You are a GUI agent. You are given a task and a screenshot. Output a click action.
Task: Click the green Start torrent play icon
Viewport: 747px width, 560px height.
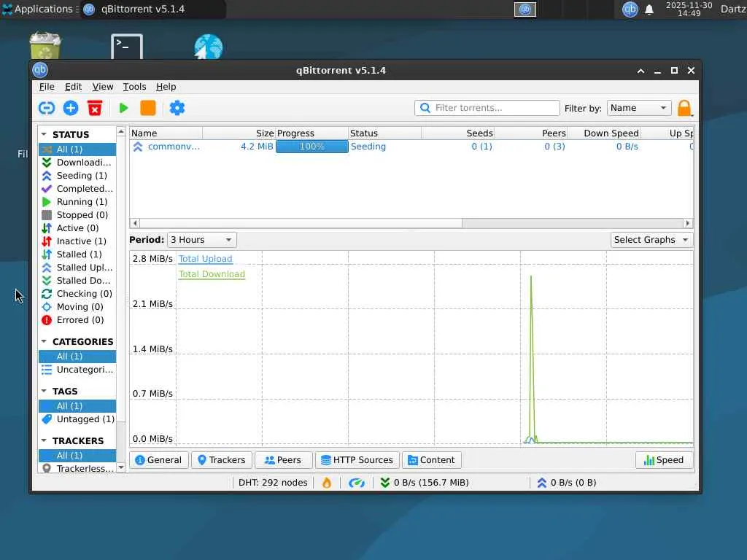(x=123, y=108)
